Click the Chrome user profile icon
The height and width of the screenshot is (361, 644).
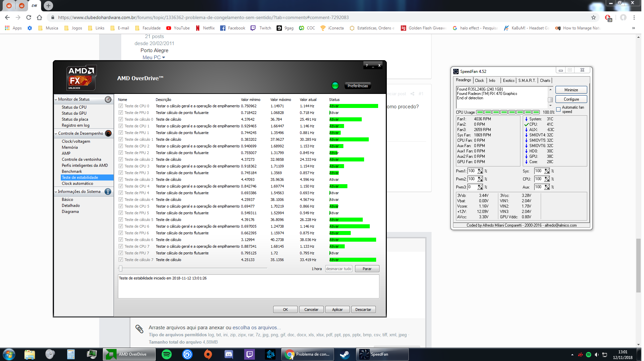point(623,17)
